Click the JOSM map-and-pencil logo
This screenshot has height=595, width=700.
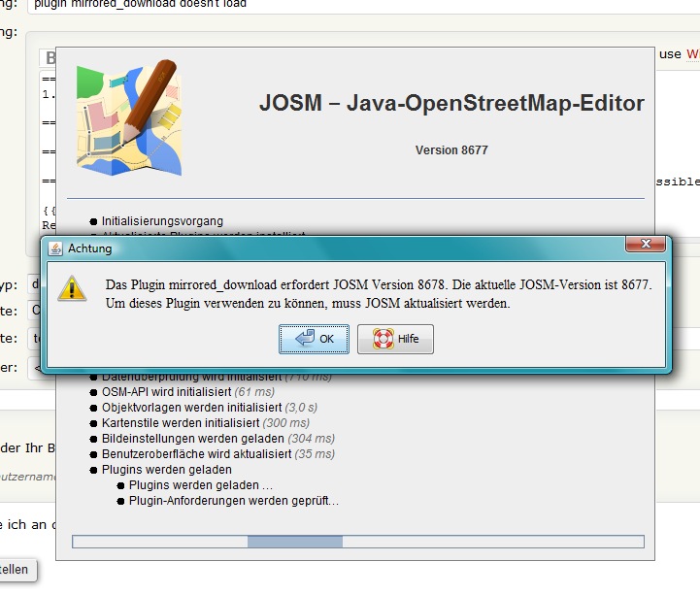point(129,117)
